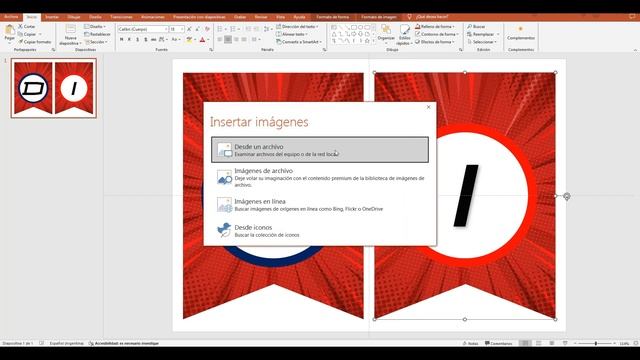
Task: Adjust the zoom slider in status bar
Action: point(596,344)
